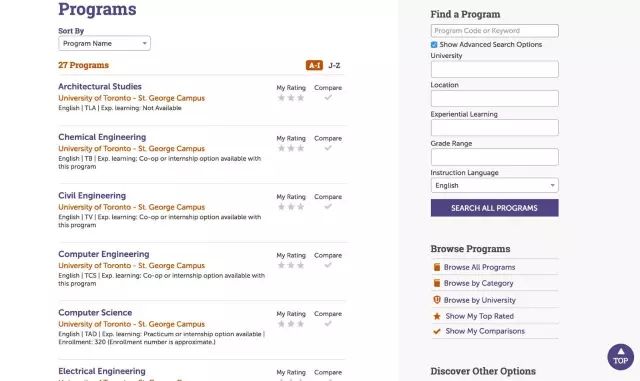
Task: Click the Program Code or Keyword field
Action: point(494,31)
